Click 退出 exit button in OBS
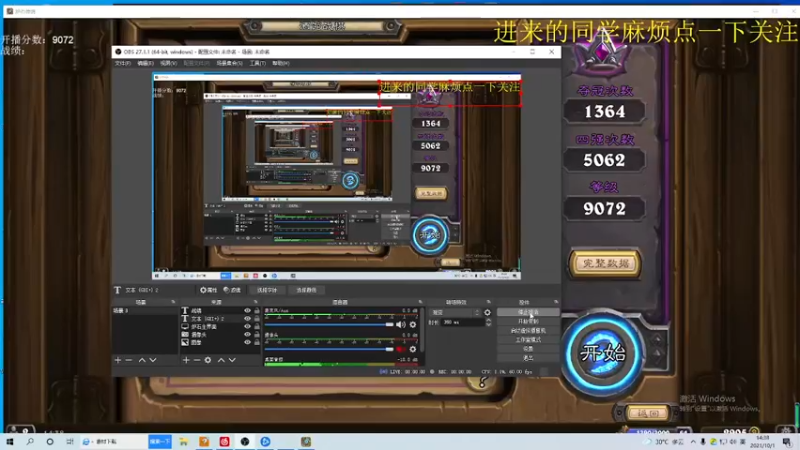 click(528, 358)
